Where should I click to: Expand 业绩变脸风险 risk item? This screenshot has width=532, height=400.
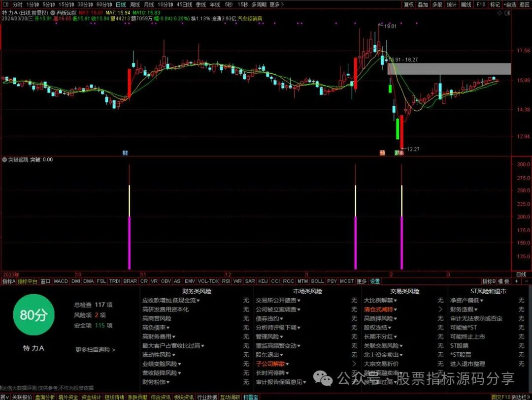(x=162, y=364)
